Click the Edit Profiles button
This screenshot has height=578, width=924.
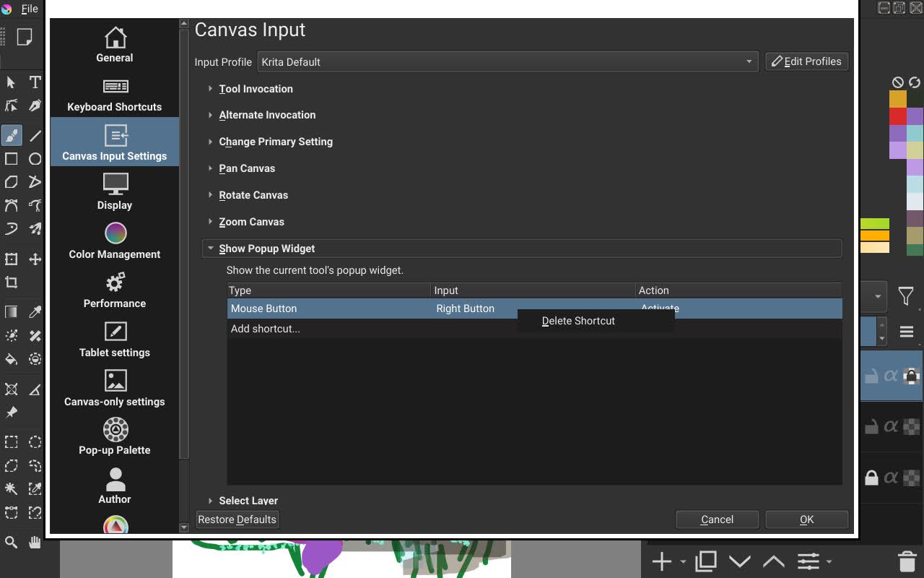click(806, 61)
